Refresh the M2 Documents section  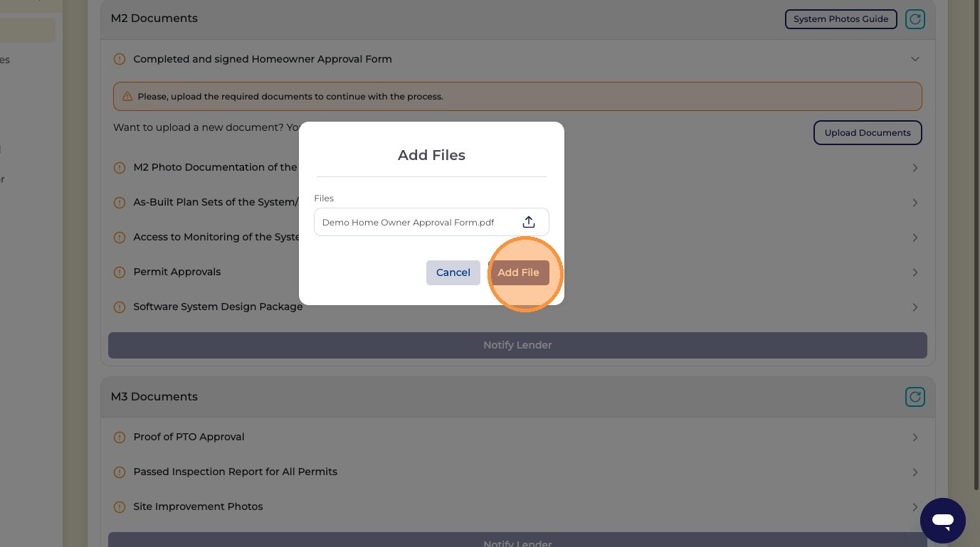(x=915, y=19)
